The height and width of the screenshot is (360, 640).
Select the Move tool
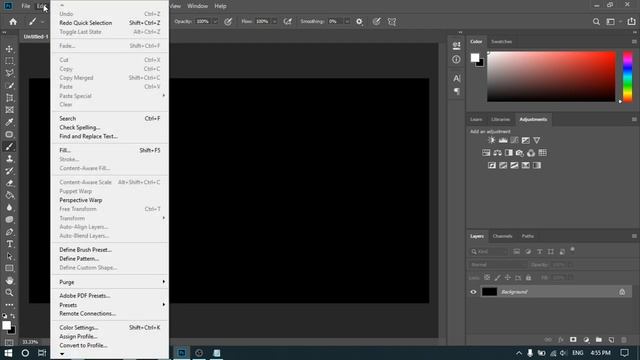[9, 49]
